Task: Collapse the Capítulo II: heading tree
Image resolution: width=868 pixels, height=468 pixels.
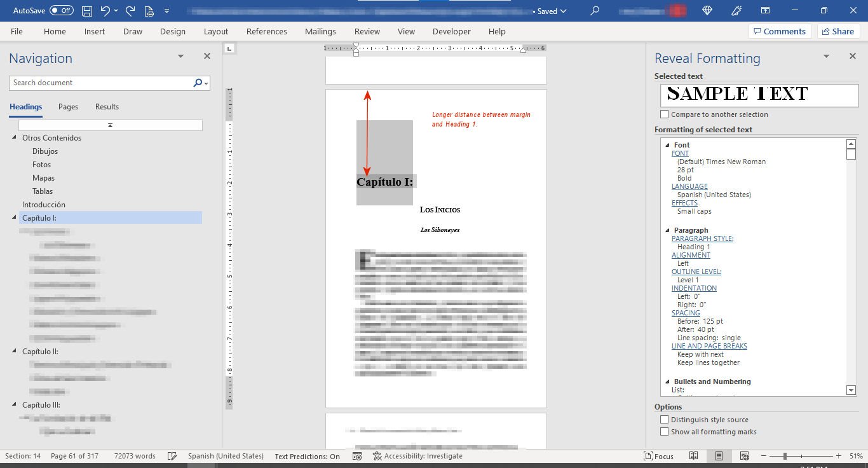Action: point(15,351)
